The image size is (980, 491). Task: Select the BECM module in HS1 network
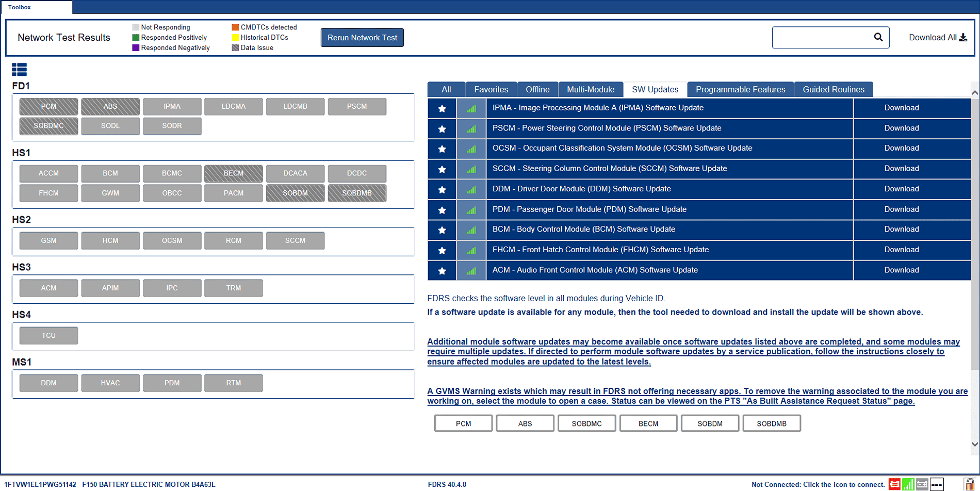coord(234,173)
